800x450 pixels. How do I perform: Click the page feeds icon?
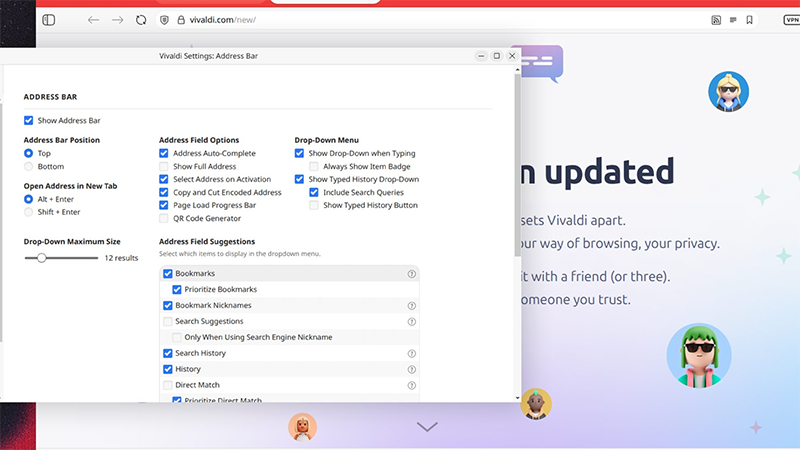[x=716, y=19]
